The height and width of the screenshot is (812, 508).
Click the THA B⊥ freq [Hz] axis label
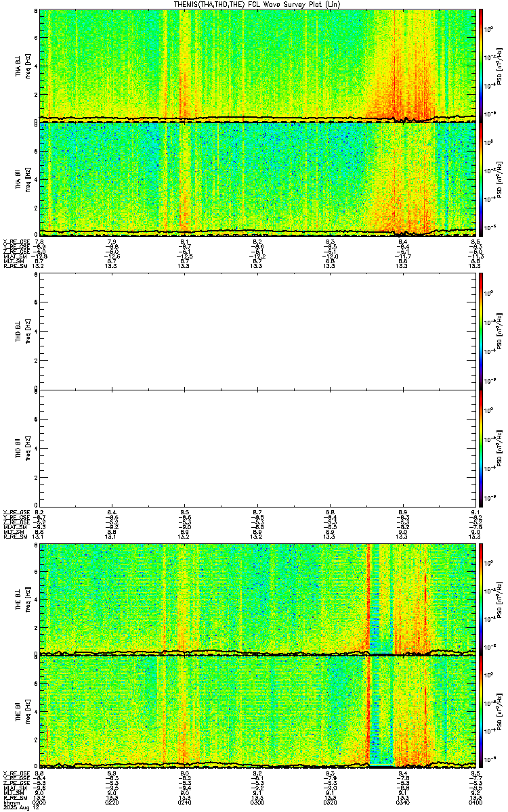(27, 65)
